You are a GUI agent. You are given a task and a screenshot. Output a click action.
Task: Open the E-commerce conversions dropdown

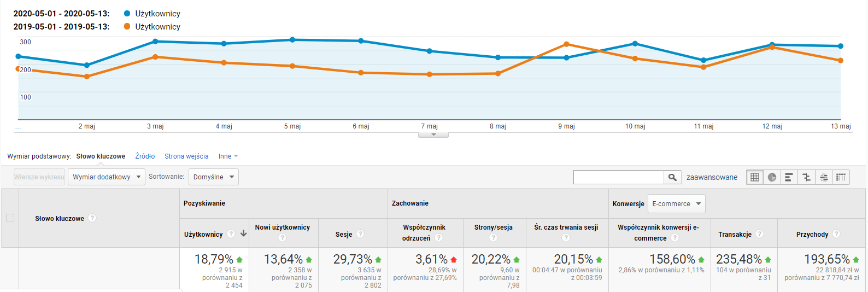677,204
